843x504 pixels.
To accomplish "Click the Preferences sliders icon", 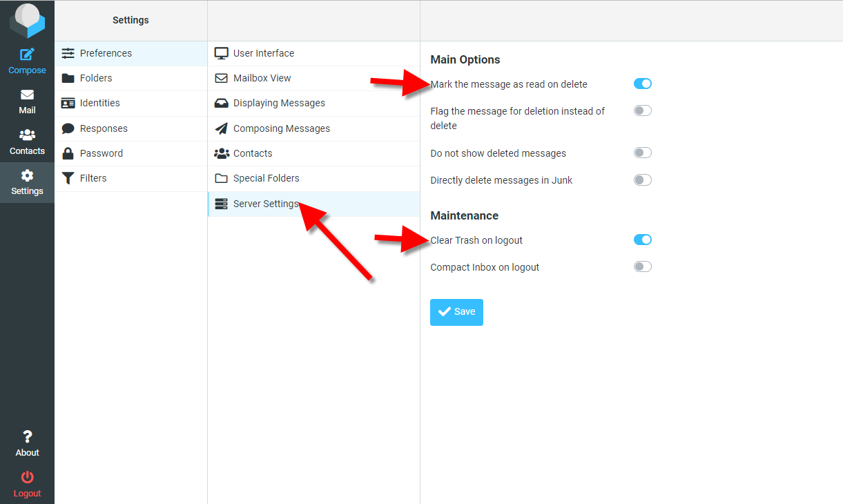I will click(x=68, y=53).
